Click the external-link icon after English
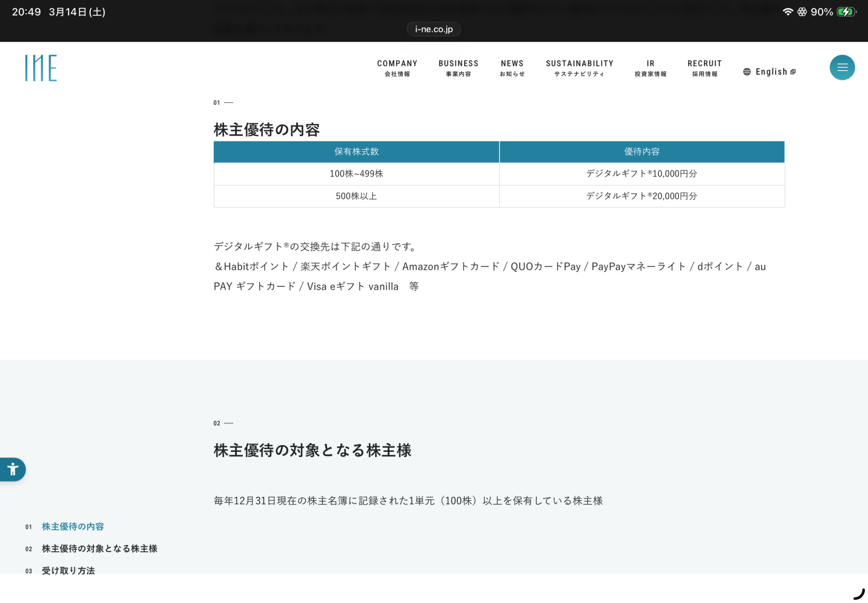Image resolution: width=868 pixels, height=603 pixels. pyautogui.click(x=793, y=72)
